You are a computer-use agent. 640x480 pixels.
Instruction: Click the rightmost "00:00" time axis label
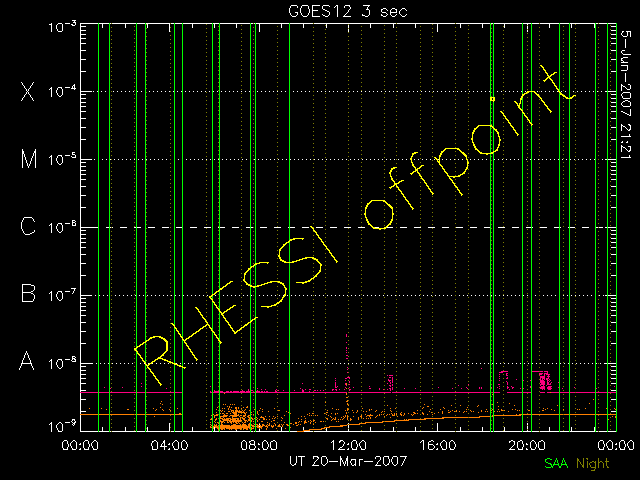(x=616, y=445)
